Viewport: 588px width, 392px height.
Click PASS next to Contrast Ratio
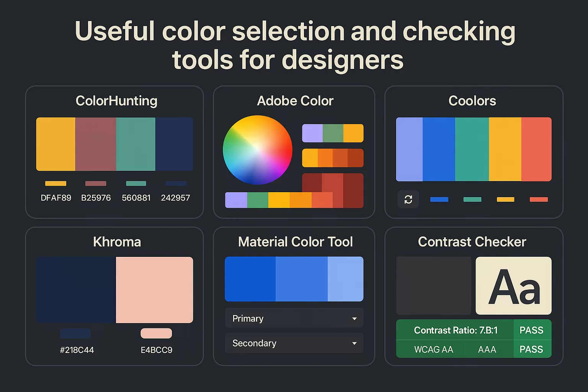531,330
